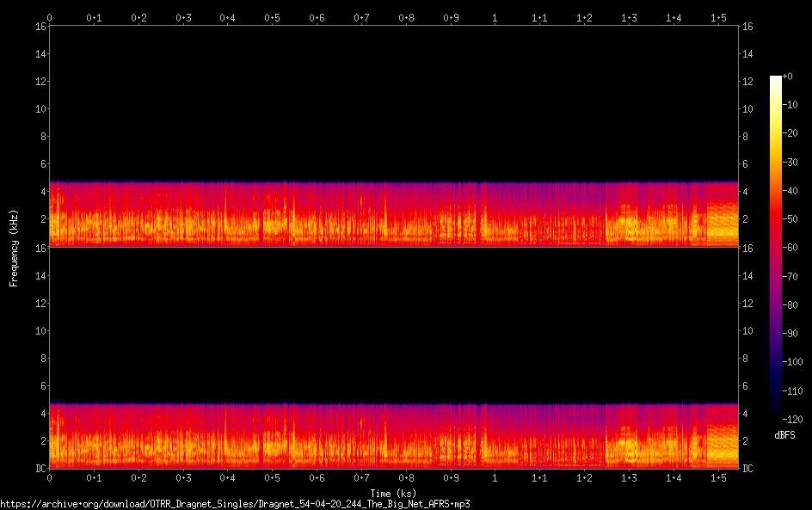Screen dimensions: 812x510
Task: Click the archive.org download URL at bottom
Action: point(235,504)
